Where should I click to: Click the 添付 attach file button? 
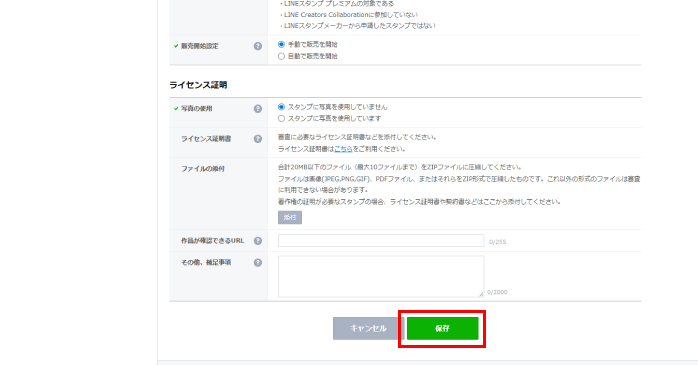[290, 217]
